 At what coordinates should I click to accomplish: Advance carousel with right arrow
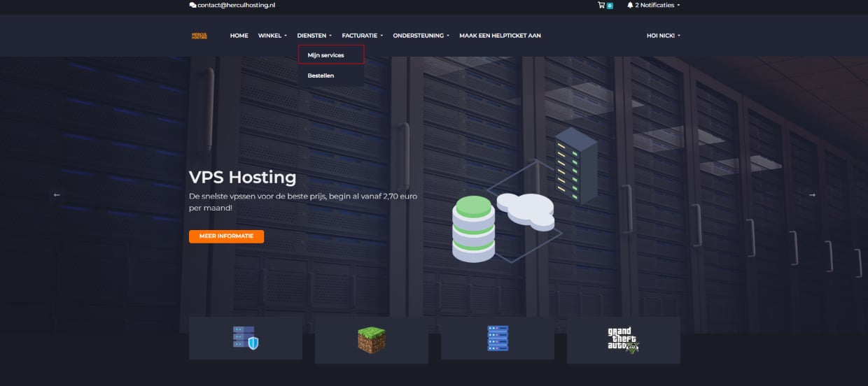point(812,195)
